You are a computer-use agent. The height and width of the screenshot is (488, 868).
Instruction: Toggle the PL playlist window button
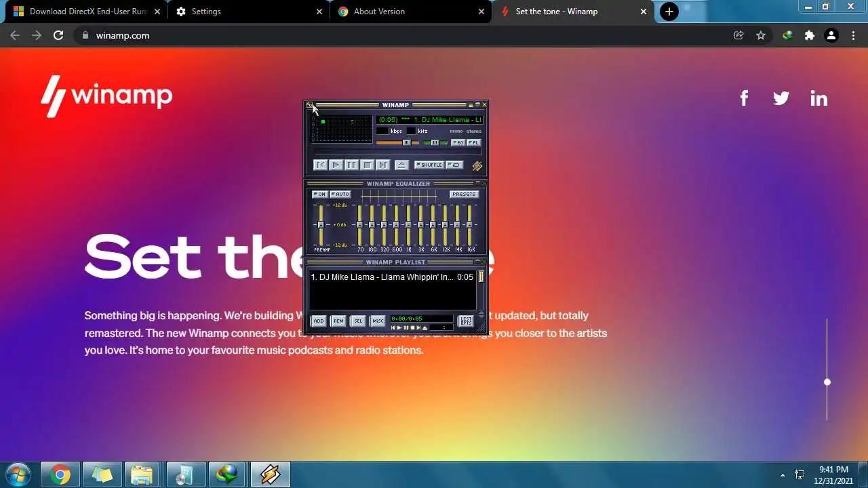(x=474, y=142)
